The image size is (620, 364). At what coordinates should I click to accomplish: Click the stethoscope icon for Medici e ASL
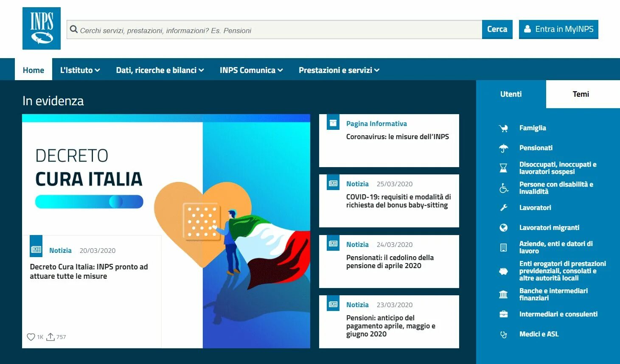503,334
